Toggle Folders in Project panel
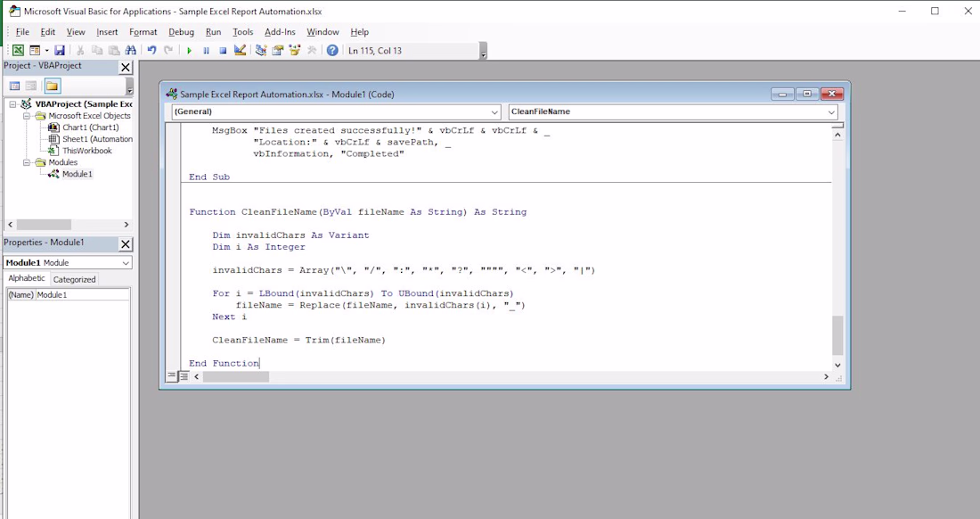 pos(53,86)
